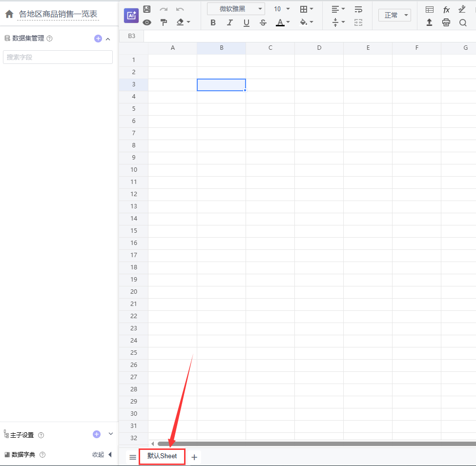This screenshot has height=466, width=476.
Task: Open the 微软雅黑 font family dropdown
Action: (236, 9)
